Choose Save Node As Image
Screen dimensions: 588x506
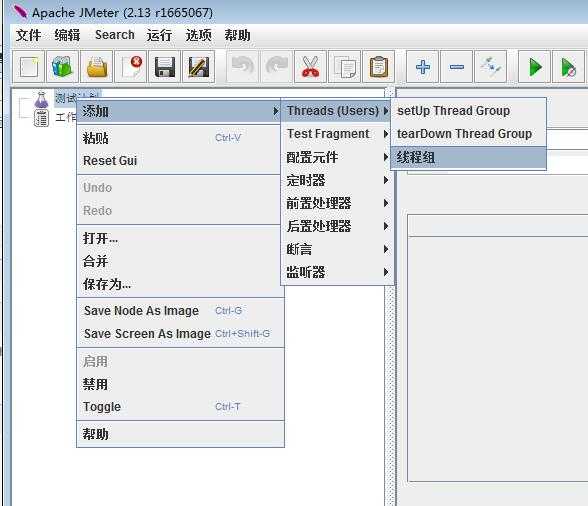pyautogui.click(x=180, y=311)
